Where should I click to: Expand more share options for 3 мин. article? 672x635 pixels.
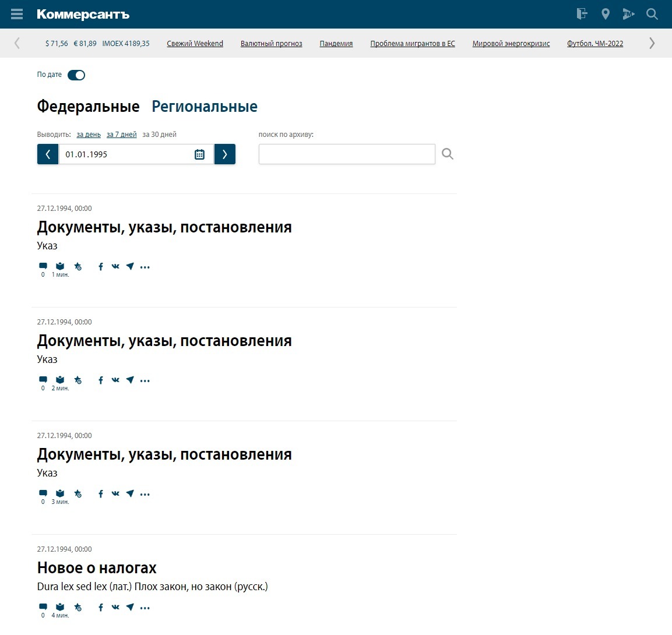145,494
